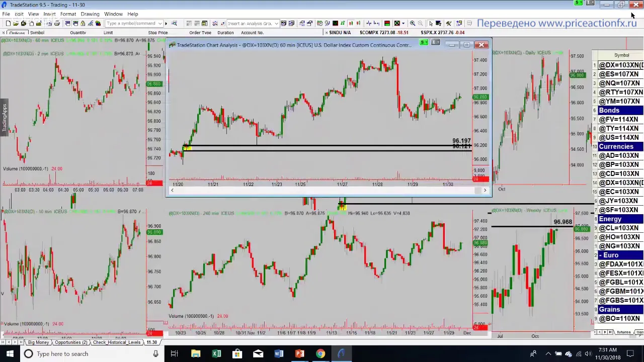Viewport: 644px width, 362px height.
Task: Click the bar spacing decrease icon
Action: click(x=369, y=23)
